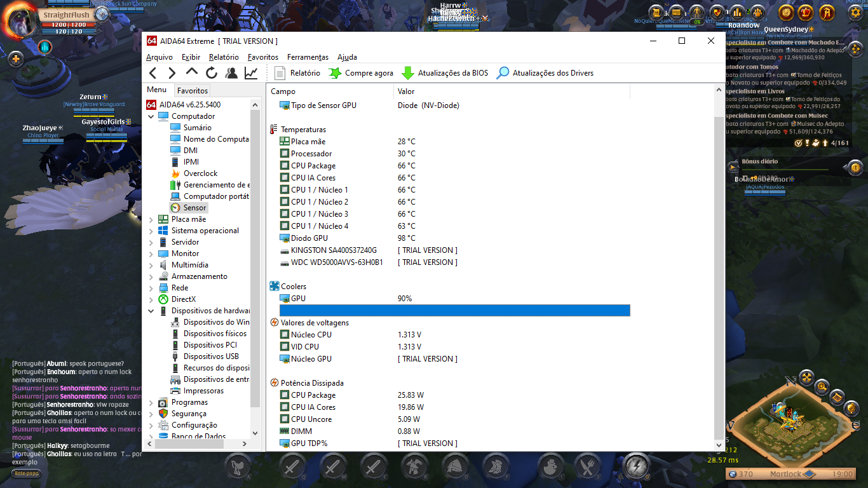Click the first sword ability slot in hotbar

click(x=293, y=468)
